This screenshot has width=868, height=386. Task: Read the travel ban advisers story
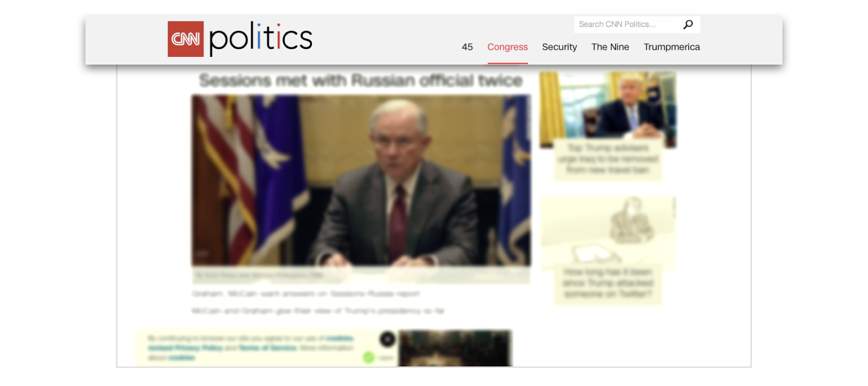click(608, 159)
